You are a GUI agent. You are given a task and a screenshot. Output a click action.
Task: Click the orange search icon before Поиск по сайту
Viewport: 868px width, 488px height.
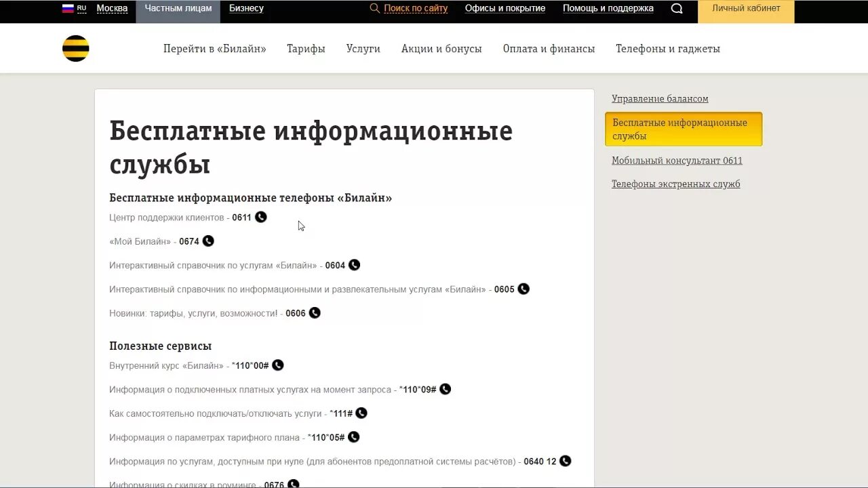coord(374,8)
